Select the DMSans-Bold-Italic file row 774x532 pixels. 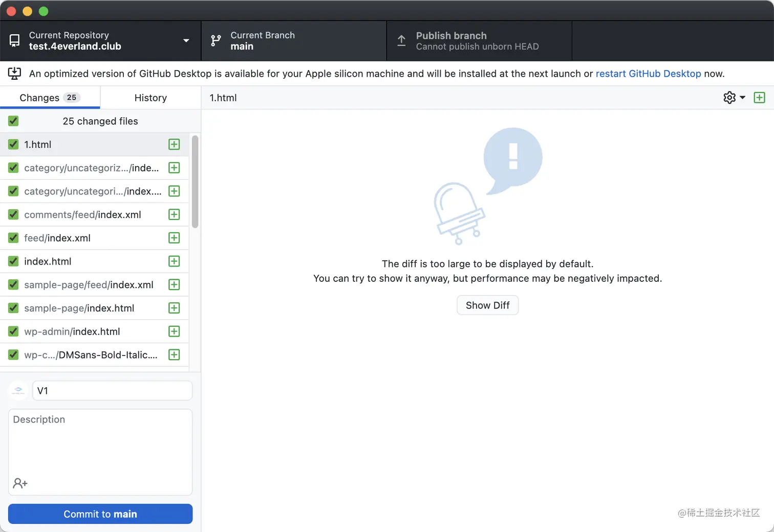[95, 354]
